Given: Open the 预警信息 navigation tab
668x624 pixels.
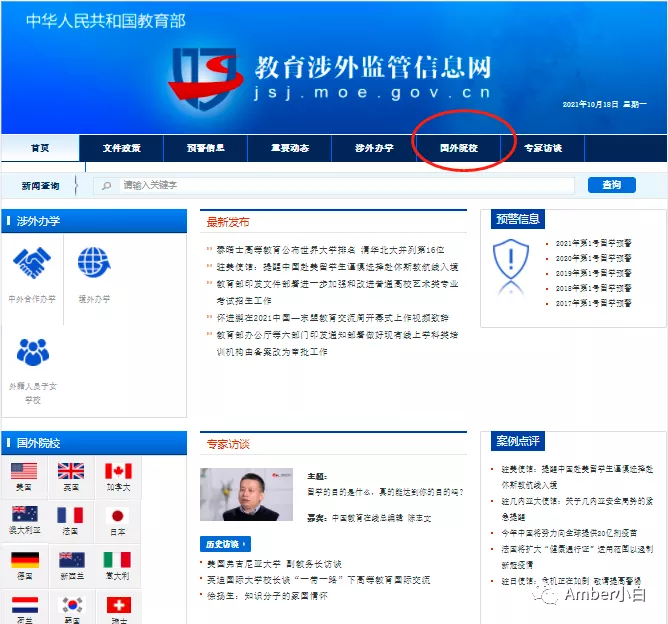Looking at the screenshot, I should (x=205, y=148).
